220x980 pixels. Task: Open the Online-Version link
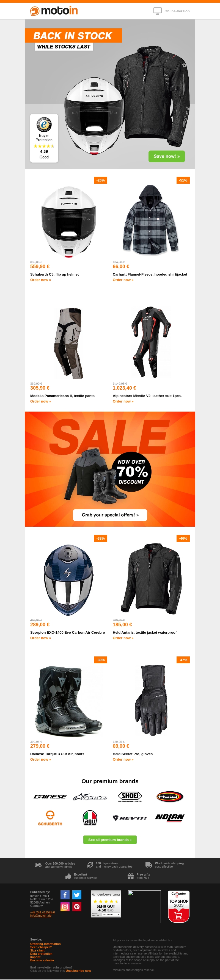[177, 11]
